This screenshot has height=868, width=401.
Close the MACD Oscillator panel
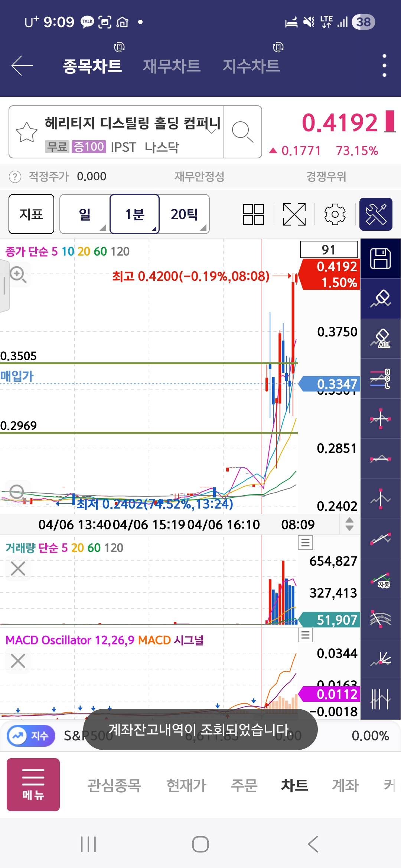18,661
